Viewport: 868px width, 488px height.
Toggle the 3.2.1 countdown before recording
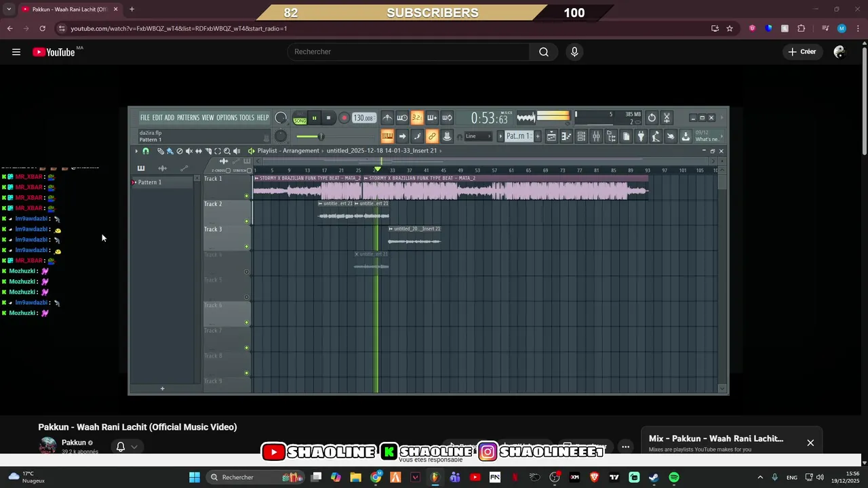tap(416, 118)
